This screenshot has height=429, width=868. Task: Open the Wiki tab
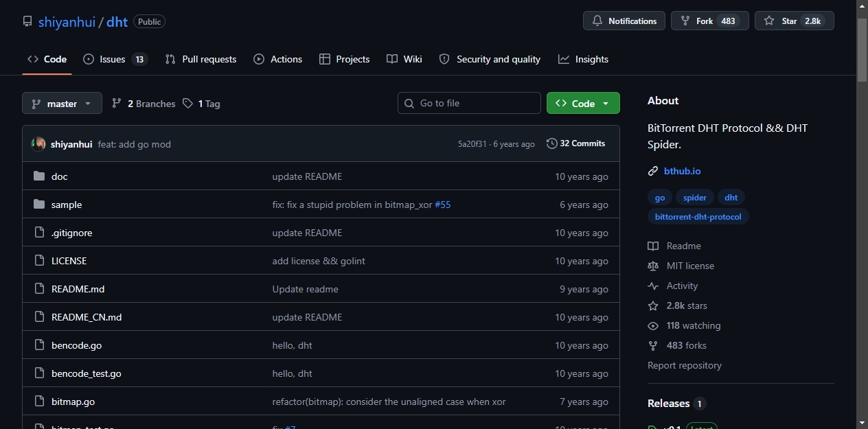(x=404, y=59)
